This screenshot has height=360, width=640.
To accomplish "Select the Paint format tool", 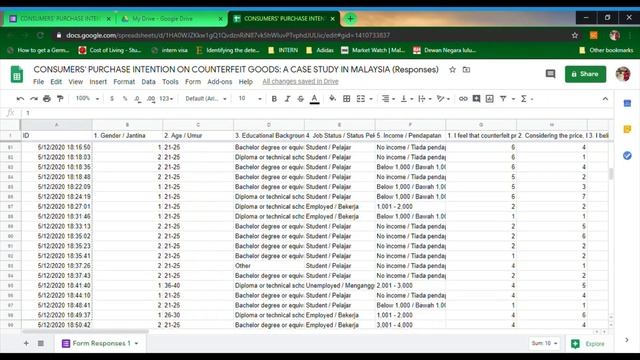I will point(60,99).
